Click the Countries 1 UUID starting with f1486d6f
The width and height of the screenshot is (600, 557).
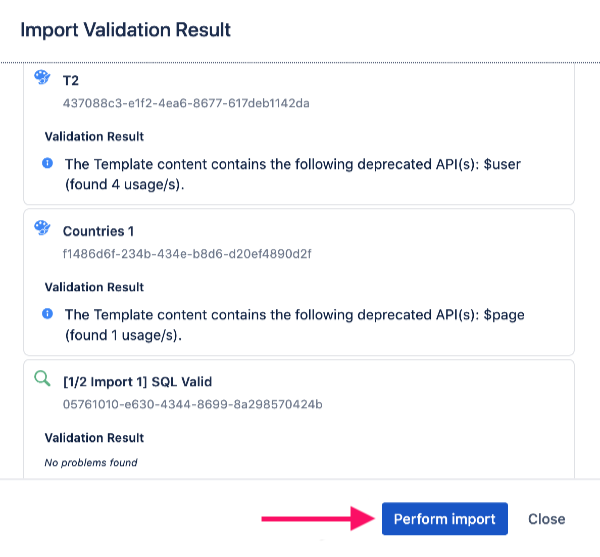point(187,254)
